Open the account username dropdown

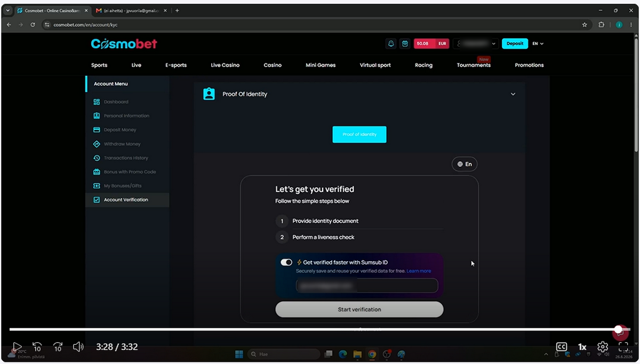click(x=476, y=44)
